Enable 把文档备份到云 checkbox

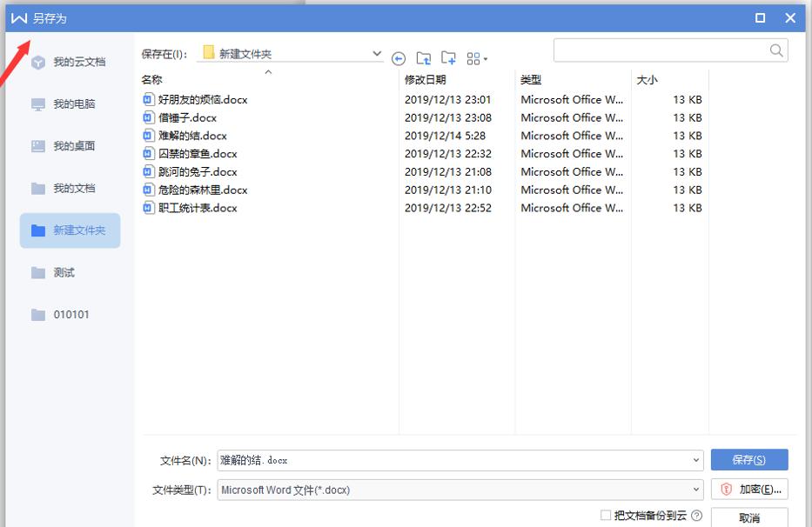pos(605,516)
